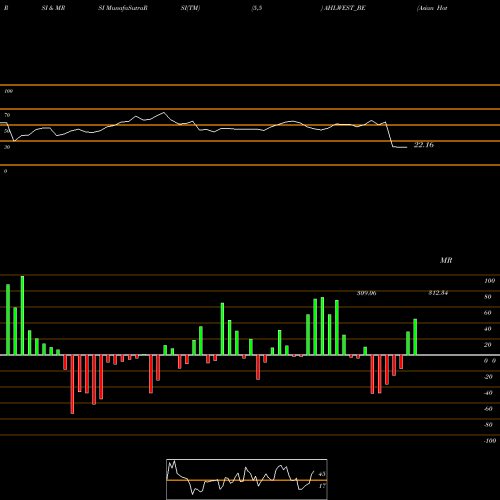Image resolution: width=500 pixels, height=500 pixels.
Task: Click the RSI axis label '30'
Action: click(7, 147)
